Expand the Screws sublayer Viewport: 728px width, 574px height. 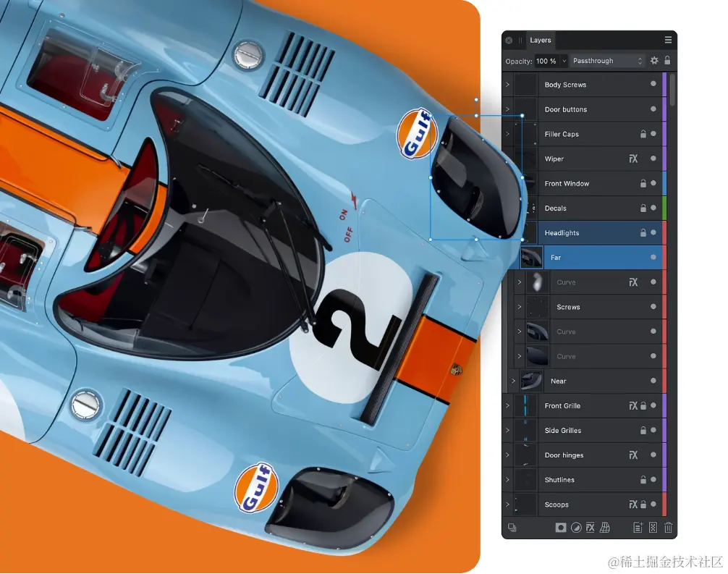(x=520, y=307)
